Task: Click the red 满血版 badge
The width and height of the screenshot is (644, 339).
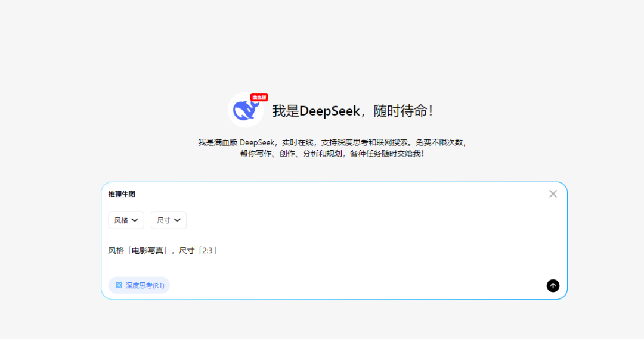Action: coord(259,97)
